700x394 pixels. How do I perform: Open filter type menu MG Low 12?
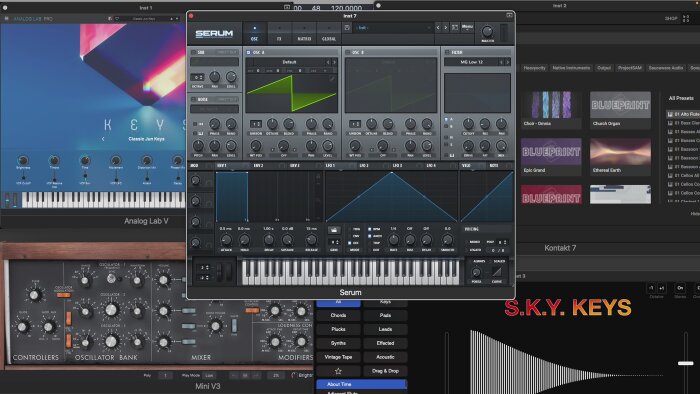471,62
